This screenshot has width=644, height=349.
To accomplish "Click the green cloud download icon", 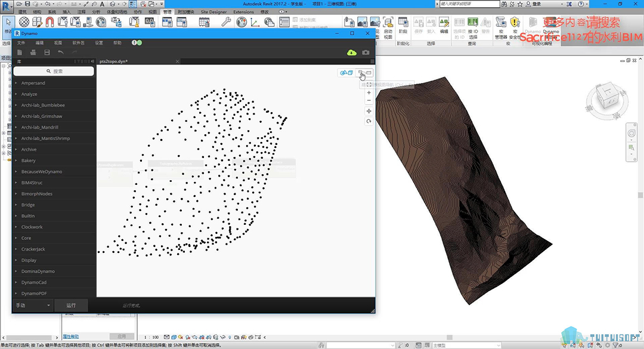I will (352, 52).
